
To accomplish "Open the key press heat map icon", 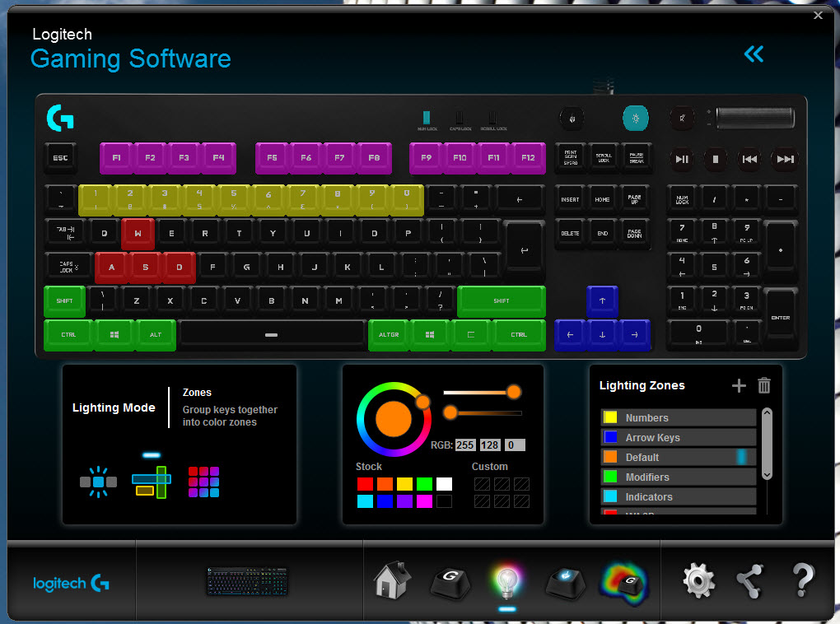I will pyautogui.click(x=624, y=583).
